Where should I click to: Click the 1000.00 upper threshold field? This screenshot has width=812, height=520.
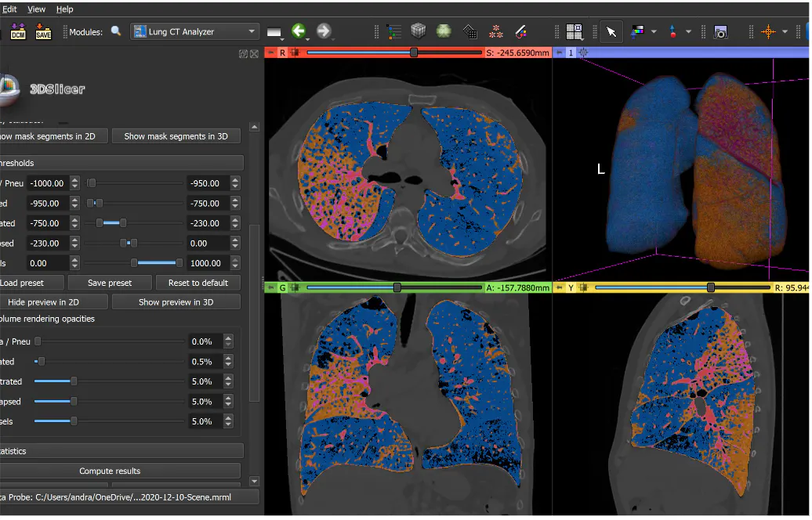click(x=208, y=264)
